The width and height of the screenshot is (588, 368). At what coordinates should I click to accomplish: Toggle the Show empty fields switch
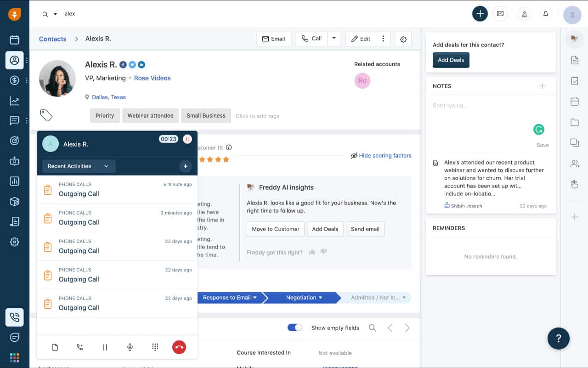point(295,328)
